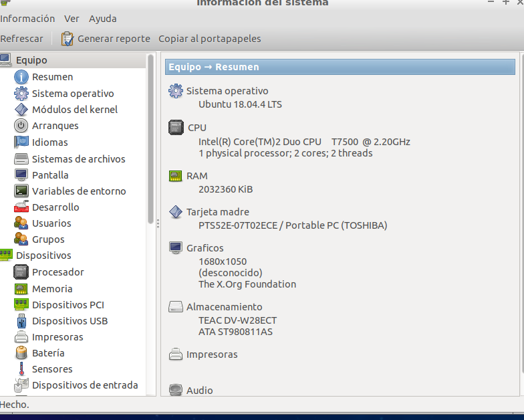This screenshot has height=420, width=524.
Task: Click Copiar al portapapeles button
Action: (209, 39)
